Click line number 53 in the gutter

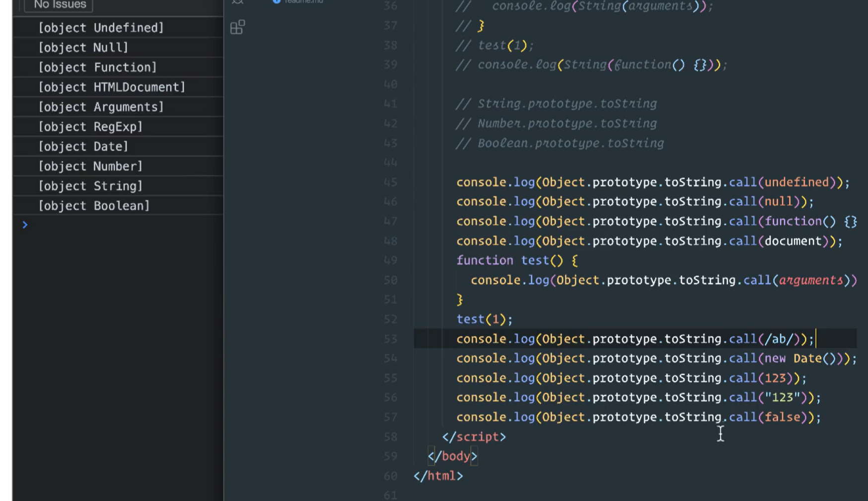(x=390, y=339)
